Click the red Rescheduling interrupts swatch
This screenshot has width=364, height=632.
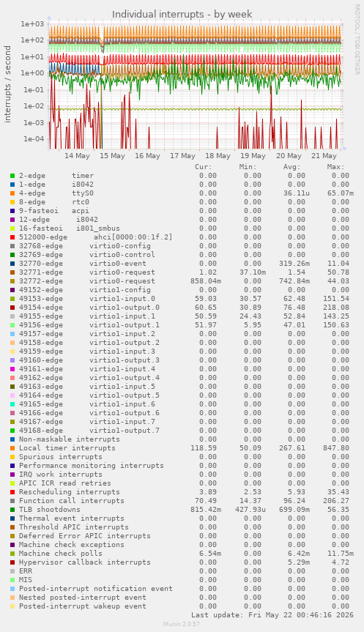[x=12, y=492]
